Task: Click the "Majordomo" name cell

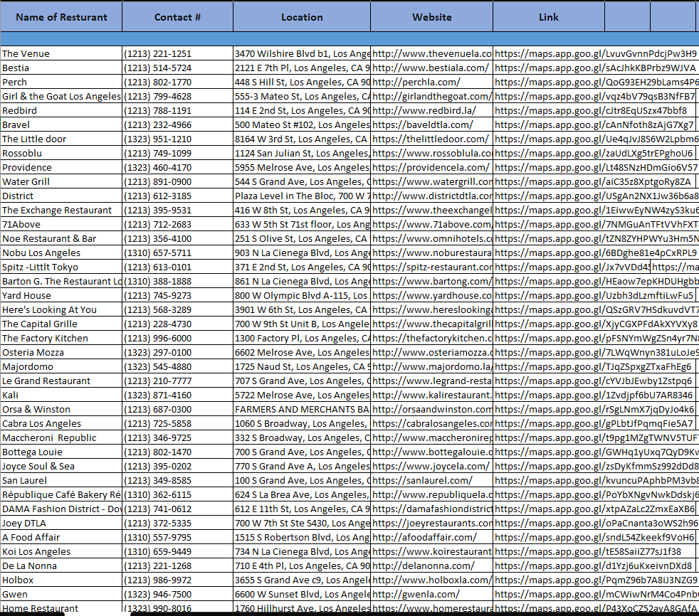Action: (61, 367)
